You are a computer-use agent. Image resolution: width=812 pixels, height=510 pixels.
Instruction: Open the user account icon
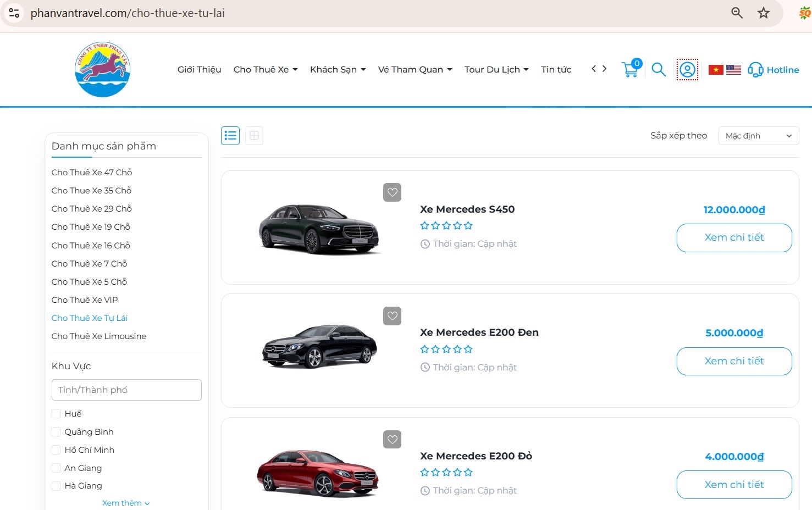[687, 70]
